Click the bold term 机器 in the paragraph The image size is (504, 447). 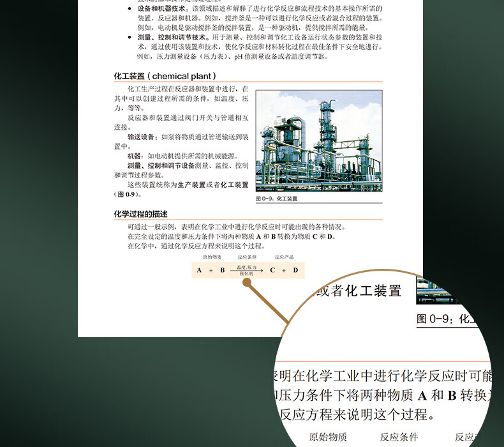135,156
